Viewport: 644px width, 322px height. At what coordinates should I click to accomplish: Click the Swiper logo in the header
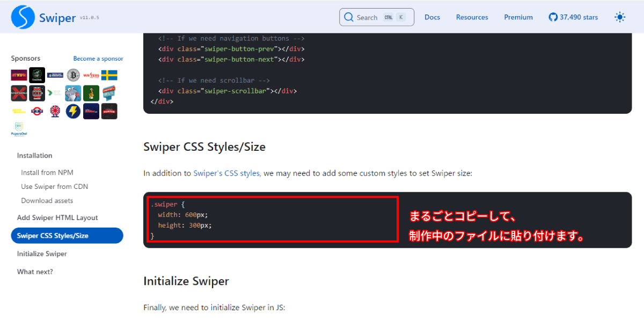[43, 17]
